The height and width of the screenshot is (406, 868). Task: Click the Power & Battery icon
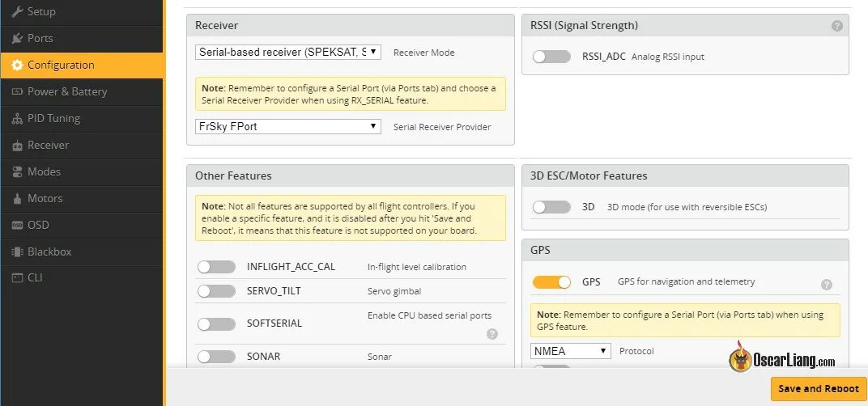(x=17, y=91)
